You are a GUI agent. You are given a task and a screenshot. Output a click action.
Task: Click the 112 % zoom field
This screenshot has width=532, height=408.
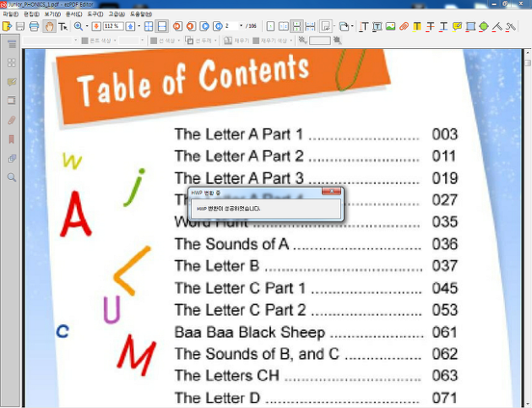(x=112, y=26)
